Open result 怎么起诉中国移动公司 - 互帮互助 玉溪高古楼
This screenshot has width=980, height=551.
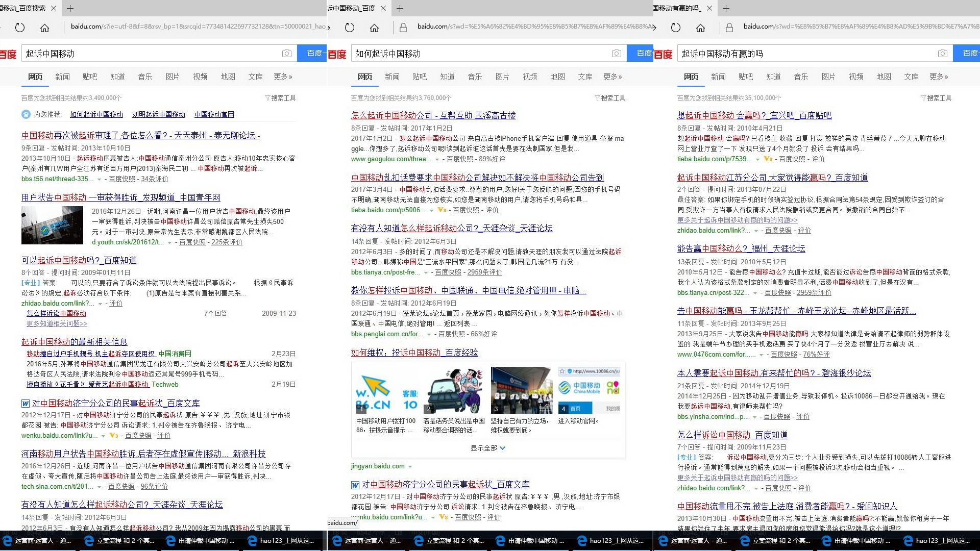point(433,115)
